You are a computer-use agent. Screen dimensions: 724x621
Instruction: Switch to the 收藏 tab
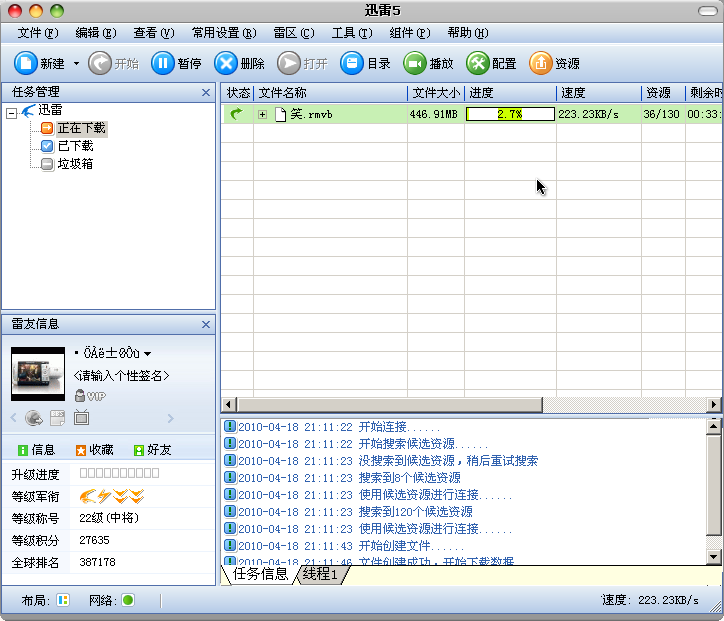click(95, 450)
